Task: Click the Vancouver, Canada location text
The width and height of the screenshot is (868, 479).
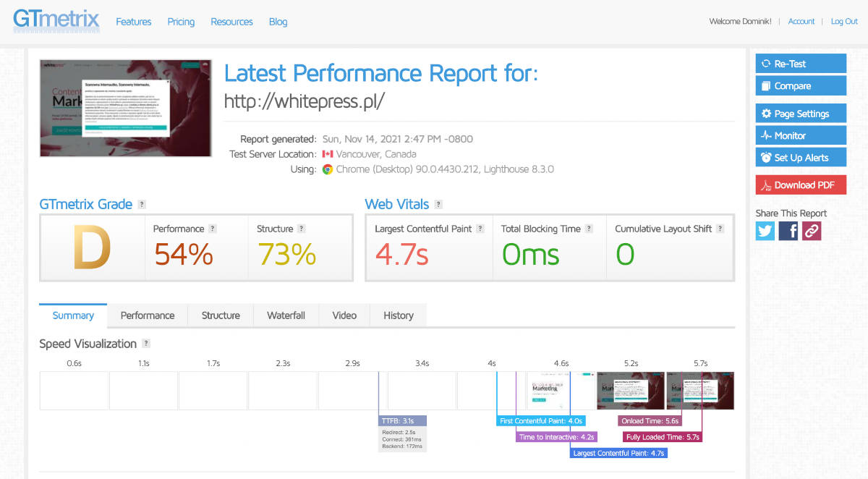Action: [x=376, y=154]
